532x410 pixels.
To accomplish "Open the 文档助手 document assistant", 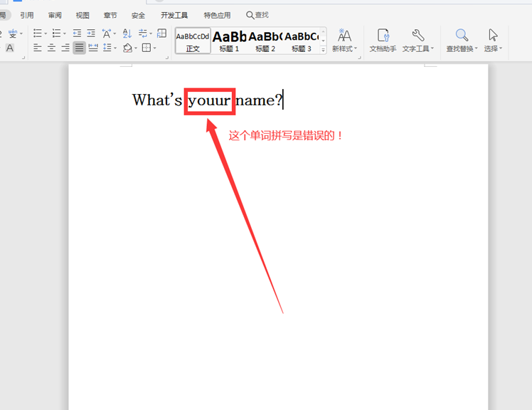I will coord(383,40).
